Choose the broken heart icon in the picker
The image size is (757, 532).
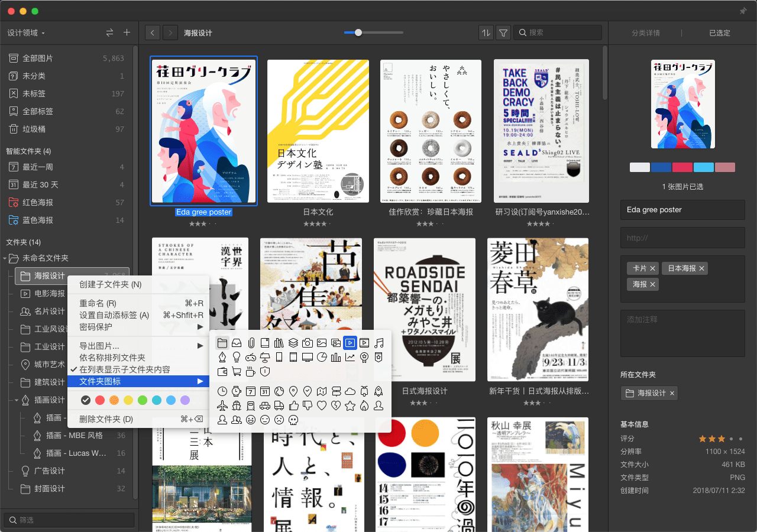(x=336, y=406)
